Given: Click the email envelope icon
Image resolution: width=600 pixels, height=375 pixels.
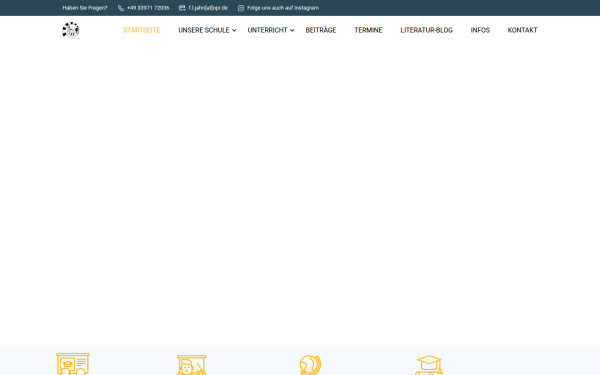Looking at the screenshot, I should pyautogui.click(x=182, y=8).
